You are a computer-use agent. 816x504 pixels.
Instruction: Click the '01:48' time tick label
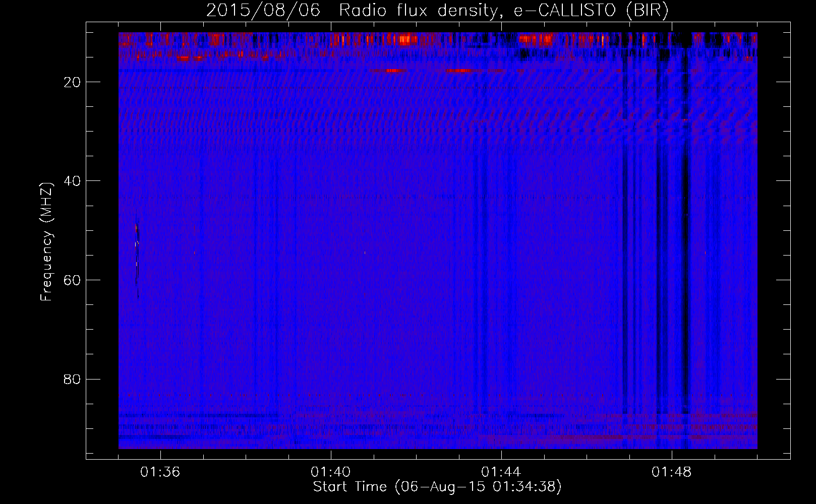point(672,472)
